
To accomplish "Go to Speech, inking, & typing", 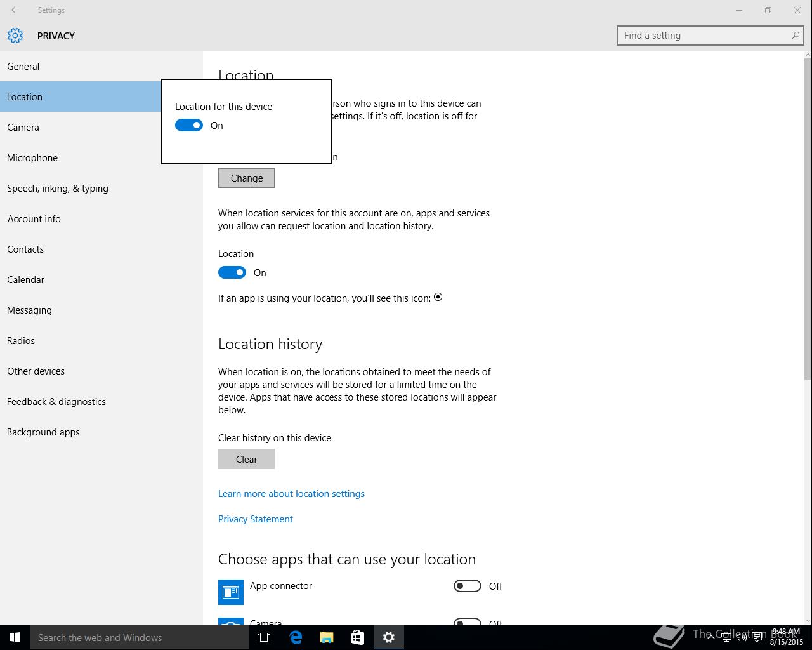I will pyautogui.click(x=101, y=188).
